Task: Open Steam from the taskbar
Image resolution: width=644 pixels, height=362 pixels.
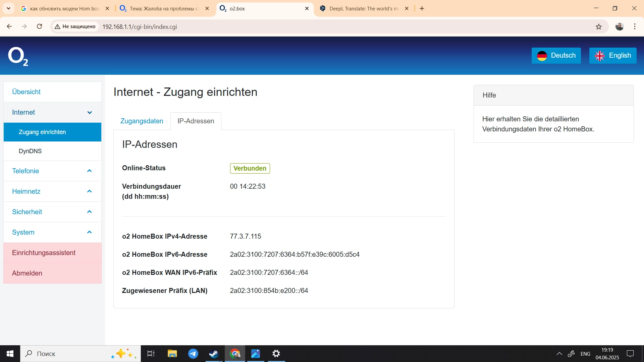Action: [x=214, y=354]
